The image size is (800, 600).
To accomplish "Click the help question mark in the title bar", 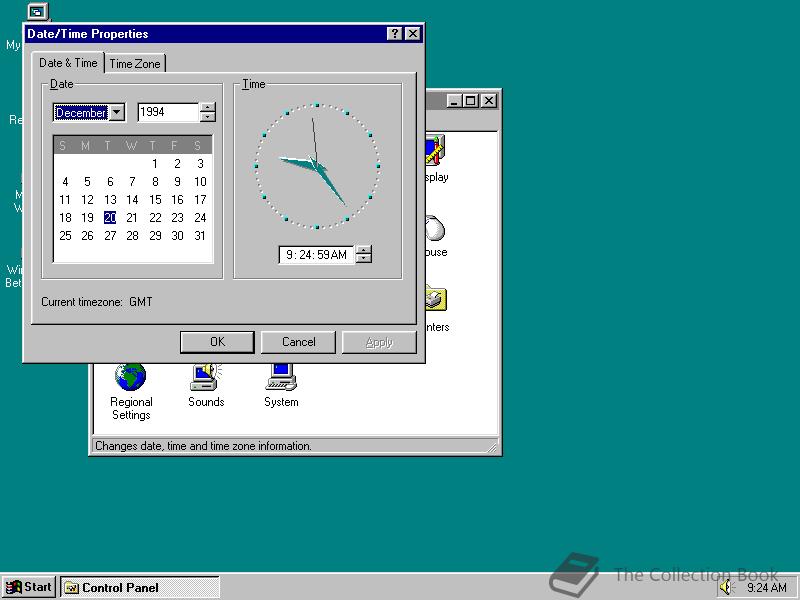I will click(x=395, y=33).
